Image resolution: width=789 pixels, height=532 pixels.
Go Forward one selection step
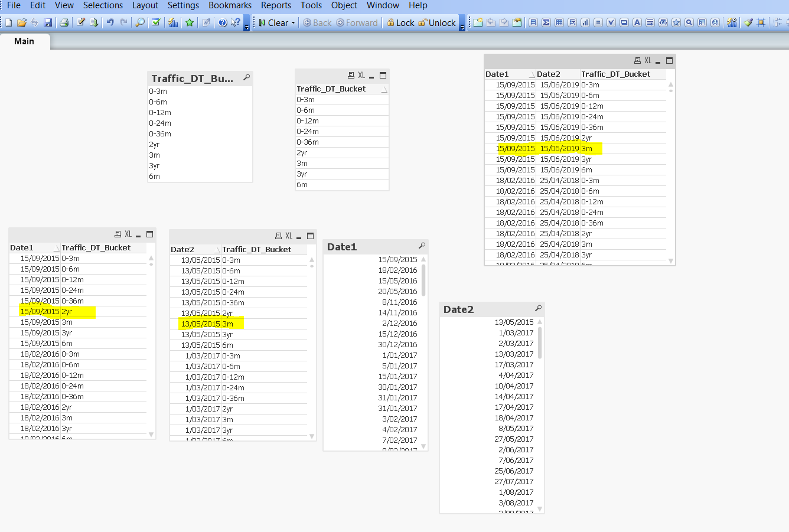[x=357, y=22]
